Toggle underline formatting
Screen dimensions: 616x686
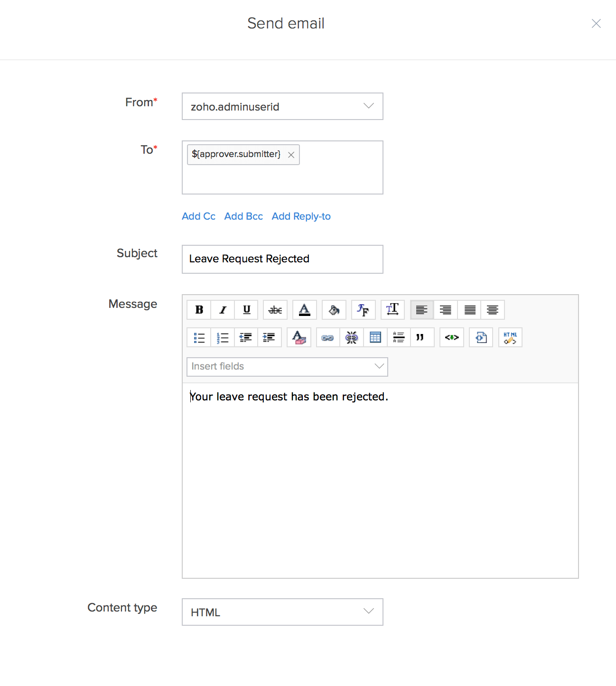tap(246, 310)
